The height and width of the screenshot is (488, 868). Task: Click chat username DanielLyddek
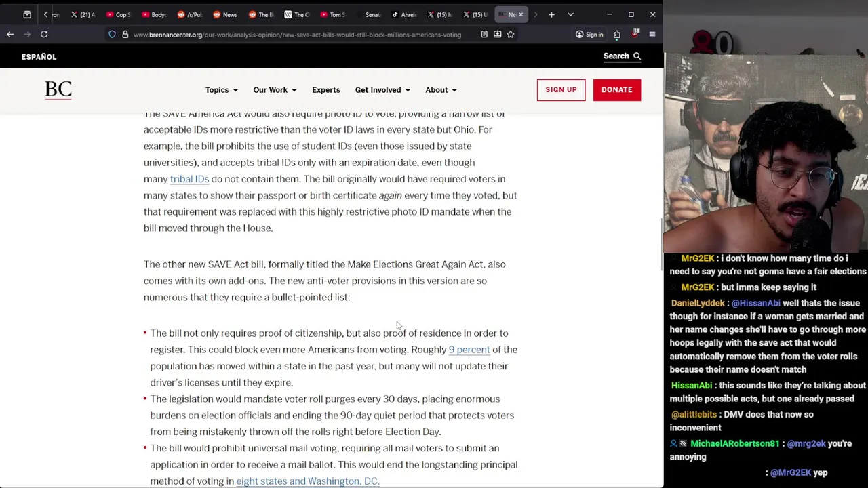(698, 303)
